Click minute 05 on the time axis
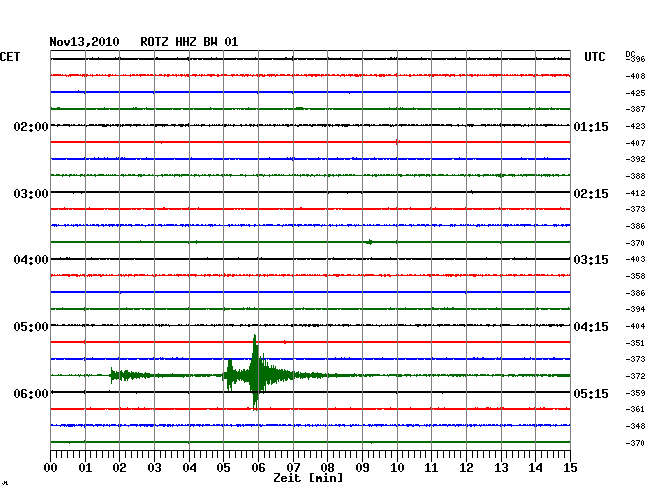 click(223, 468)
